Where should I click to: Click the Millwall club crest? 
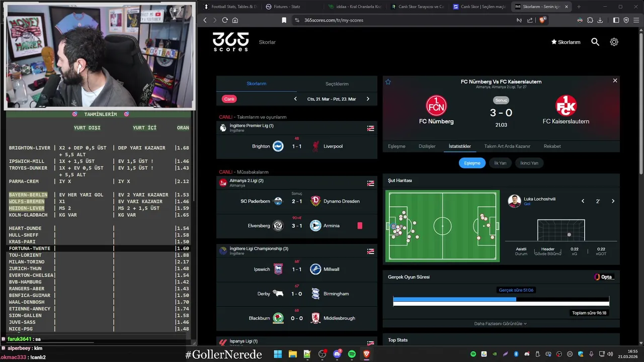click(315, 269)
